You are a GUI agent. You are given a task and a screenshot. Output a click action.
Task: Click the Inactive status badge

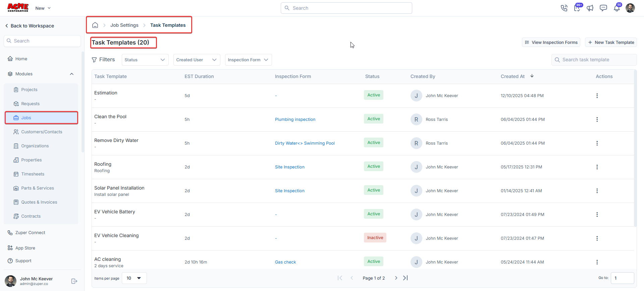pyautogui.click(x=375, y=238)
